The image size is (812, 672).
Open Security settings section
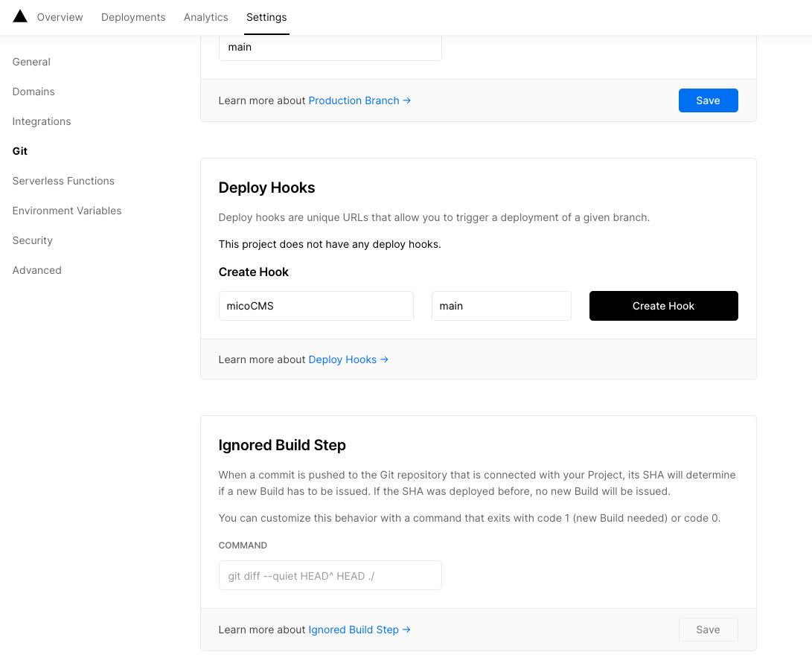[33, 240]
